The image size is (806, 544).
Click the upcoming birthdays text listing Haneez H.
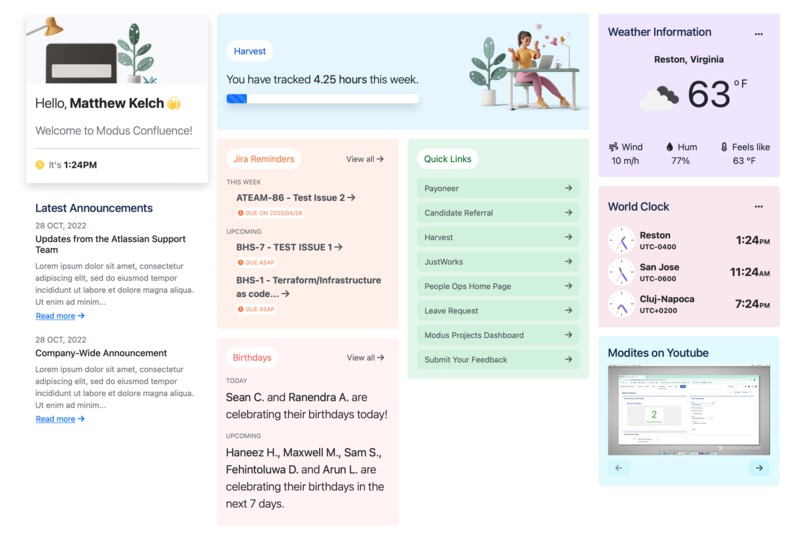[x=305, y=478]
